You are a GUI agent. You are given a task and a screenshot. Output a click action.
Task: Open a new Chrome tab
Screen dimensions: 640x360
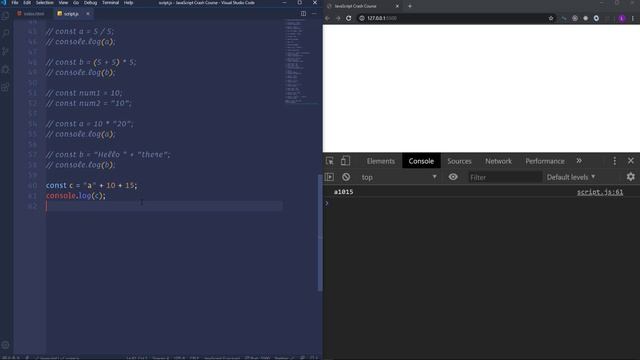[x=410, y=6]
